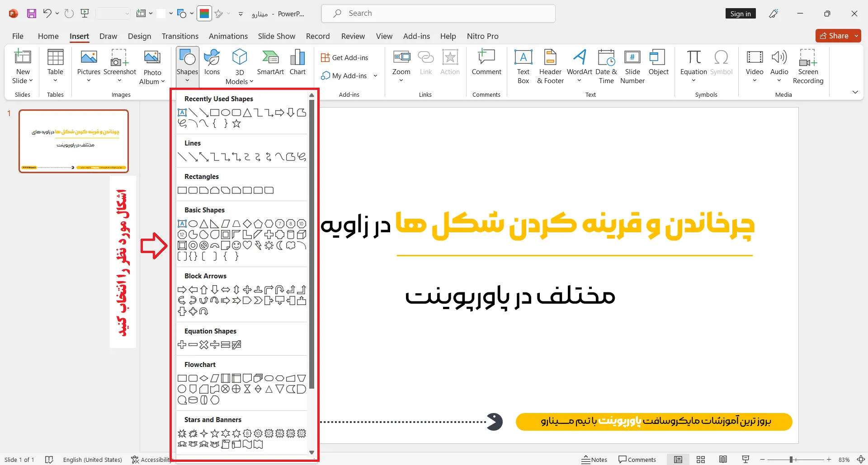Screen dimensions: 868x465
Task: Expand the WordArt dropdown arrow
Action: (579, 81)
